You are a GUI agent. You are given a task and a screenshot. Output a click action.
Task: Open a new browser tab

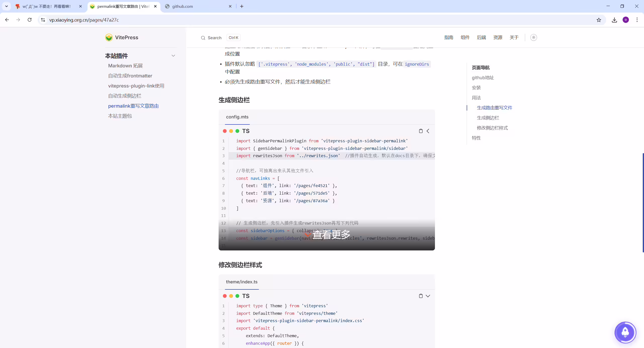[242, 6]
